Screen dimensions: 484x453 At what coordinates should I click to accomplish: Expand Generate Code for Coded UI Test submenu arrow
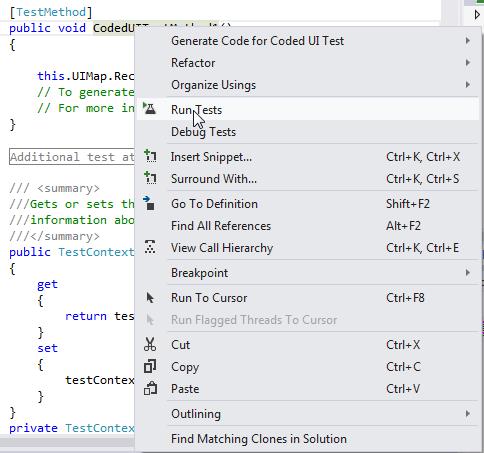pyautogui.click(x=468, y=41)
